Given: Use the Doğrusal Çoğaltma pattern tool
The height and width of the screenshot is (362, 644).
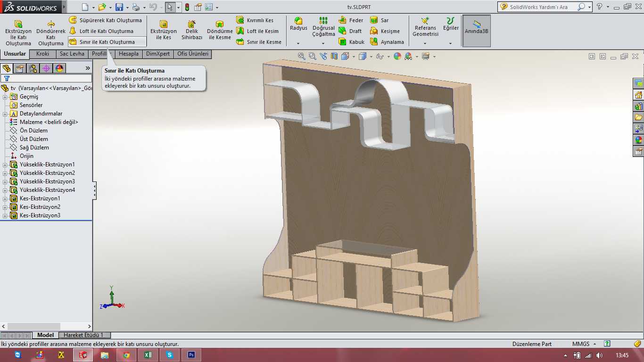Looking at the screenshot, I should click(x=323, y=27).
